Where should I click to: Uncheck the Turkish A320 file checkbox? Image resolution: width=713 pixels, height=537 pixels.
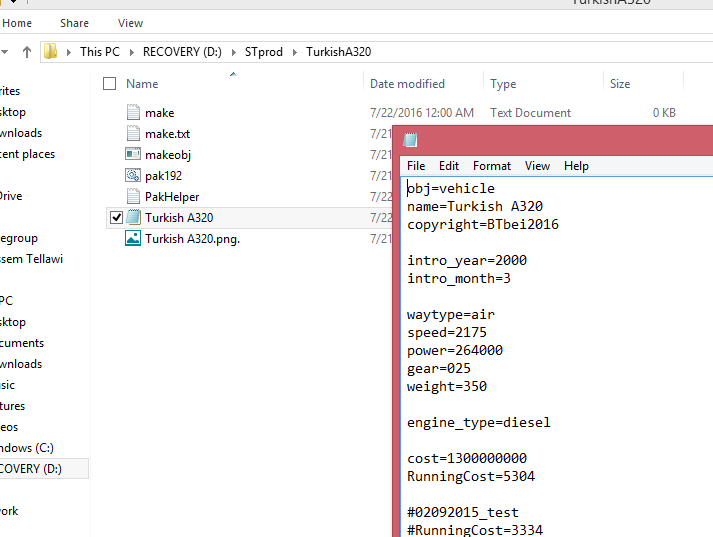point(115,218)
